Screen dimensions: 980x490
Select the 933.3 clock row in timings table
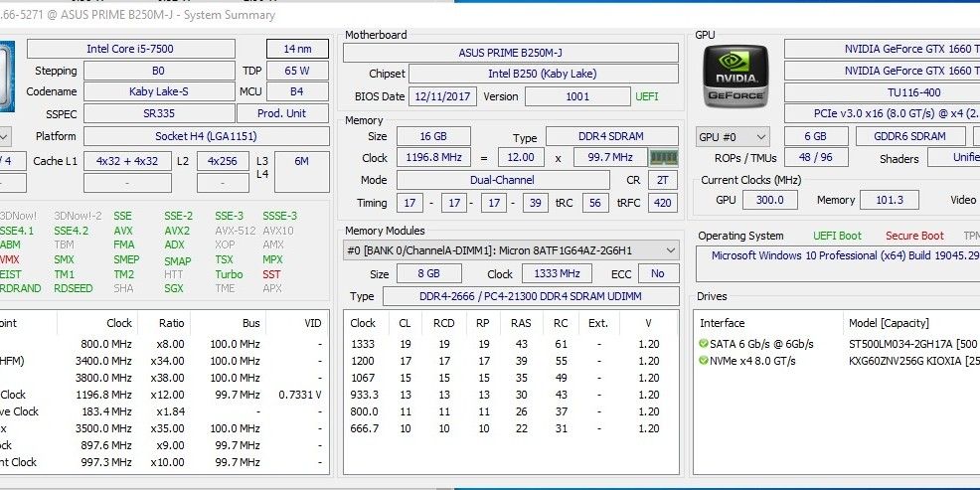511,395
